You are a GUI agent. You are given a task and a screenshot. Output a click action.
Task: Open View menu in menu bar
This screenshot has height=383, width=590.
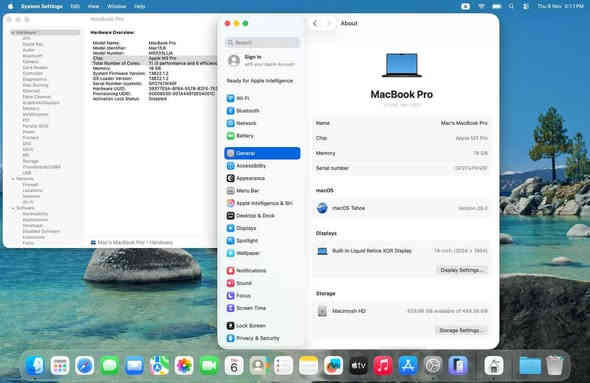point(93,6)
